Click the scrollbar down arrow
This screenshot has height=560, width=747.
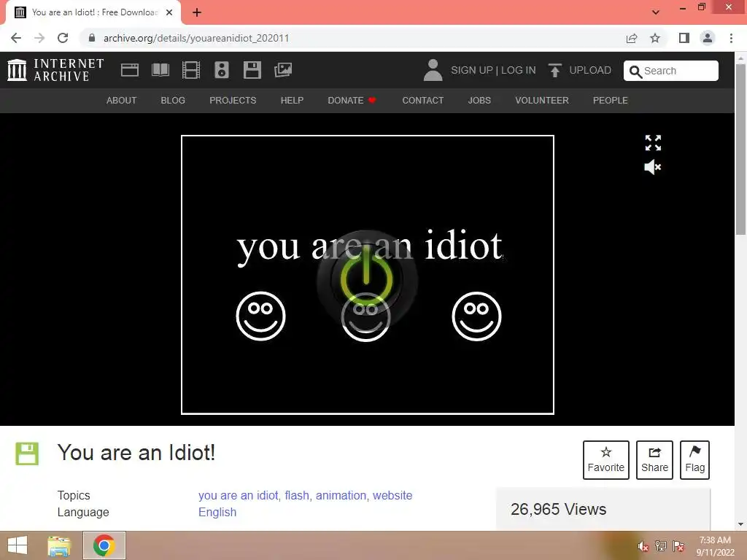[740, 524]
